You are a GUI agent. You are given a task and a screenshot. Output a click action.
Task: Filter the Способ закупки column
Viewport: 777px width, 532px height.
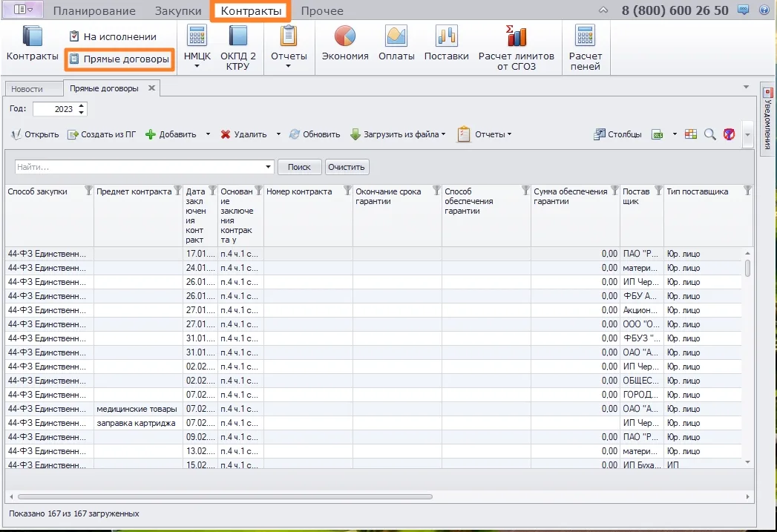point(88,191)
